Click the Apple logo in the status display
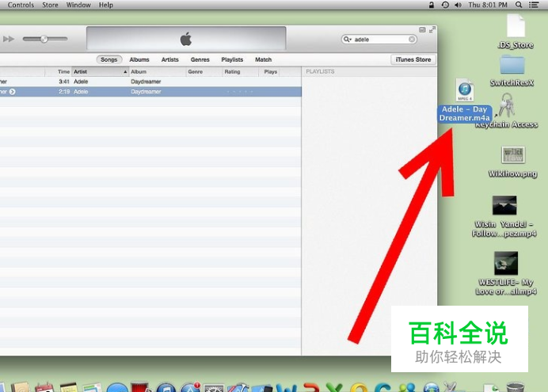 [x=186, y=39]
